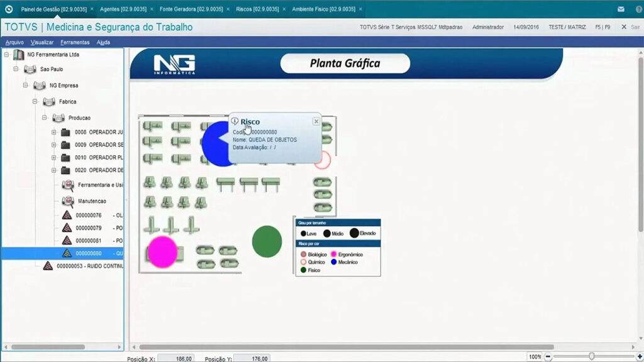Viewport: 644px width, 362px height.
Task: Collapse the NG Ferramentaria Ltda tree node
Action: 6,55
